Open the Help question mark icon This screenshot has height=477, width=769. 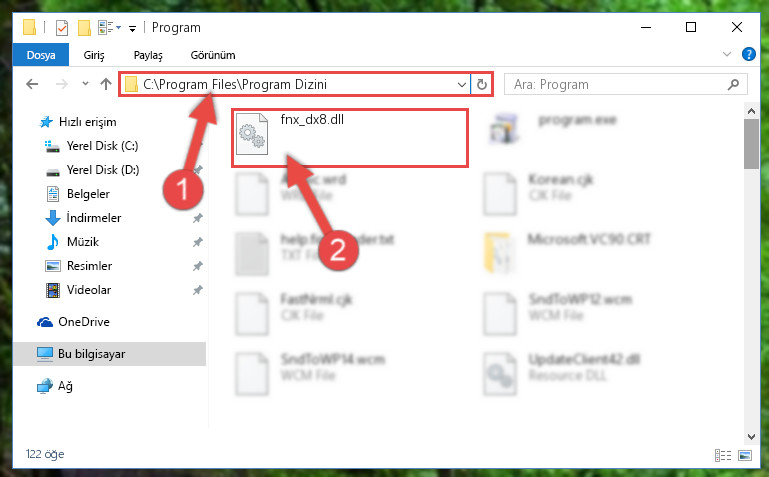[x=748, y=54]
